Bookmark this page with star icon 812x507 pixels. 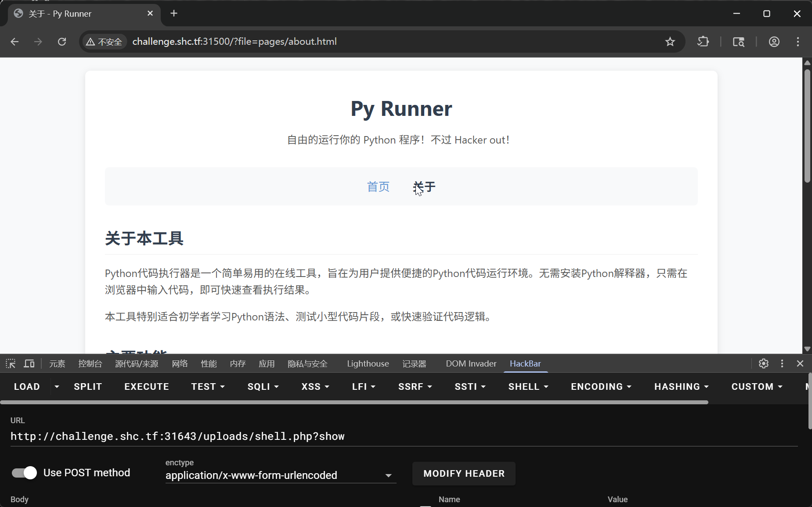(x=670, y=42)
